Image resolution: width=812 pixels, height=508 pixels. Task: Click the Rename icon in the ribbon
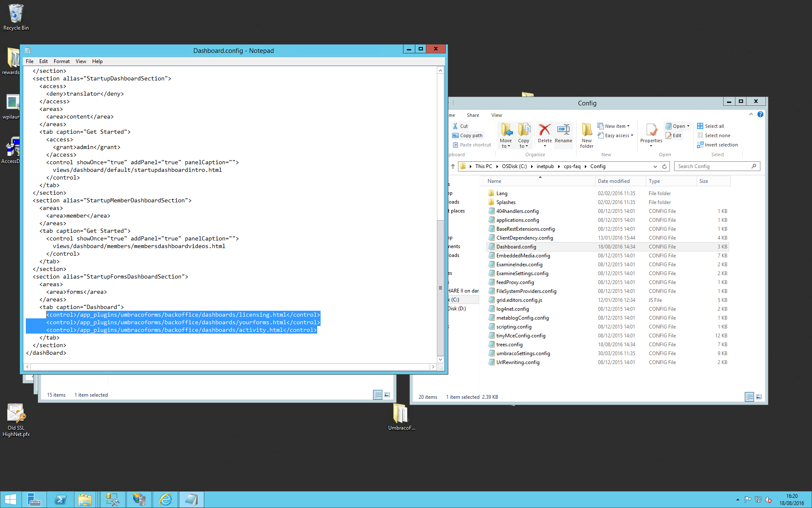point(563,130)
